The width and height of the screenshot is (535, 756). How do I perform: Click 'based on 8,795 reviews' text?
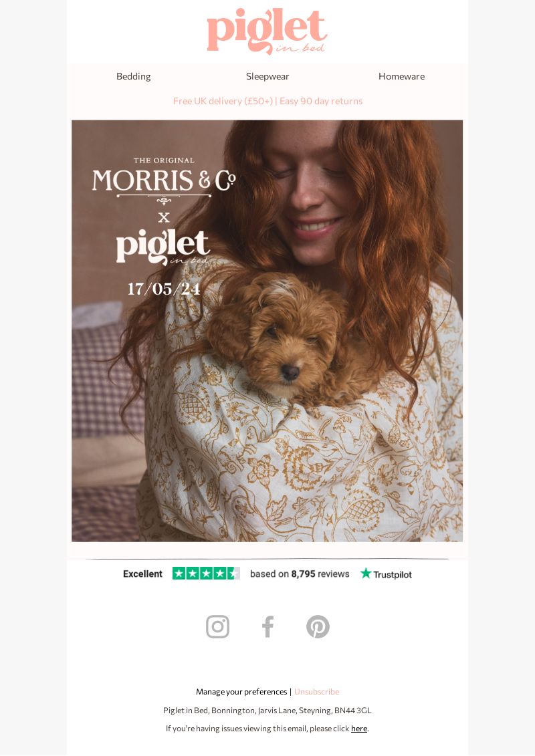300,574
